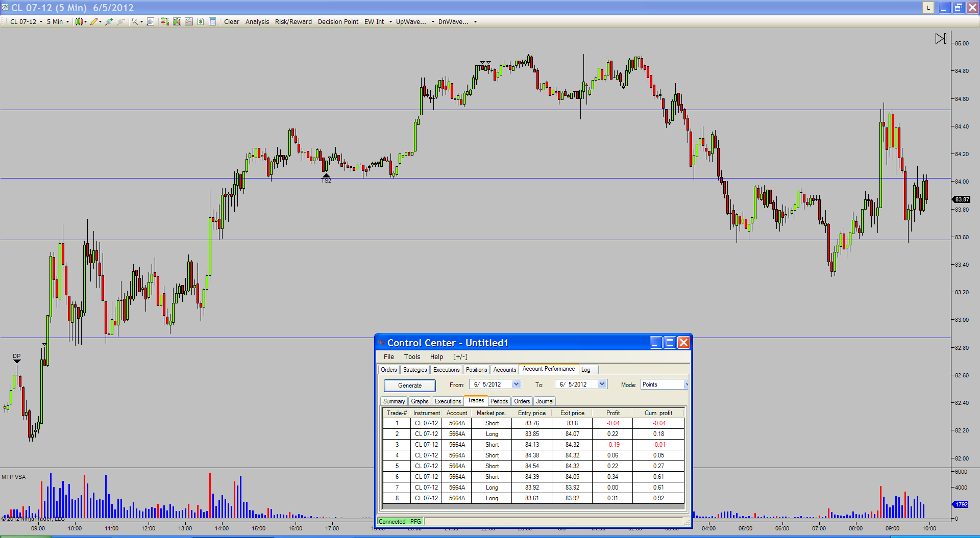
Task: Toggle the Chart Trader icon
Action: (165, 21)
